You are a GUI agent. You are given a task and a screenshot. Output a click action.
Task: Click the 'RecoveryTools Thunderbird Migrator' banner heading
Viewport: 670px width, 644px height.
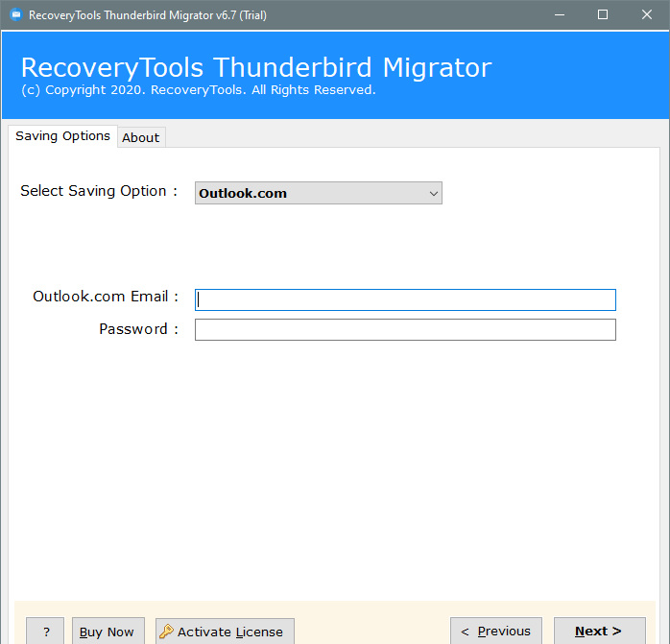(256, 67)
